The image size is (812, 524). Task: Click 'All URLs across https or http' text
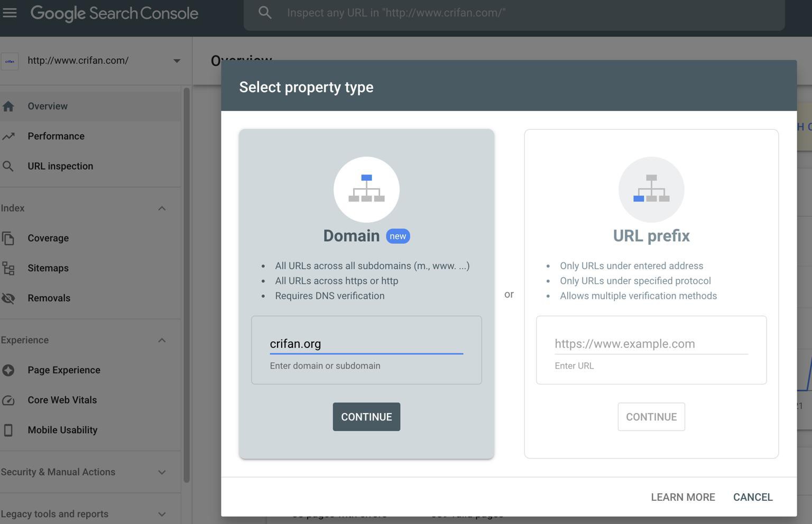point(337,281)
